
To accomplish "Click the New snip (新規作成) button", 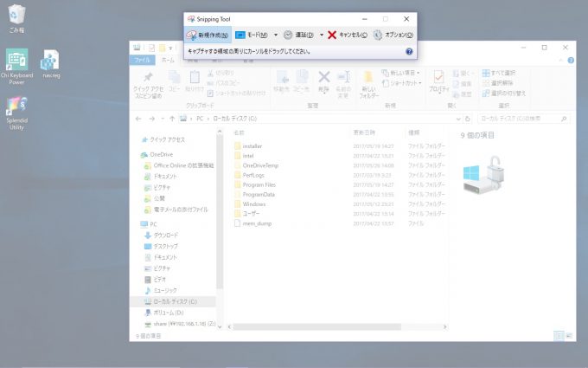I will [208, 35].
